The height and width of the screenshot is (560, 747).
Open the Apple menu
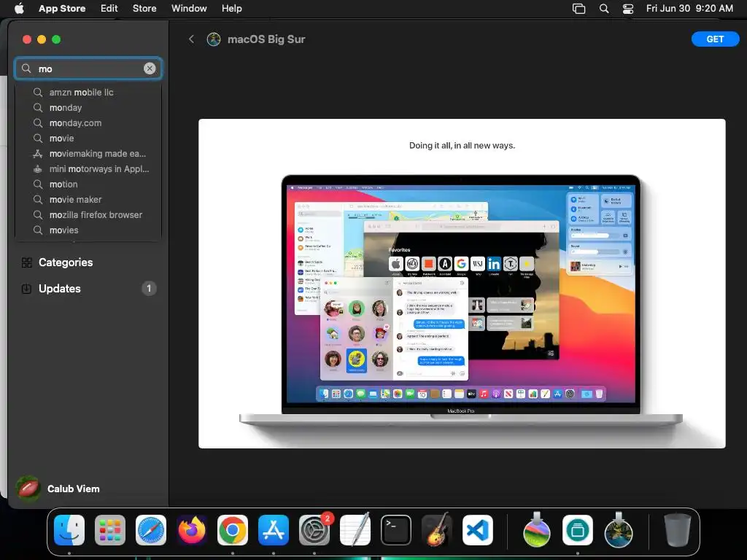click(x=19, y=8)
